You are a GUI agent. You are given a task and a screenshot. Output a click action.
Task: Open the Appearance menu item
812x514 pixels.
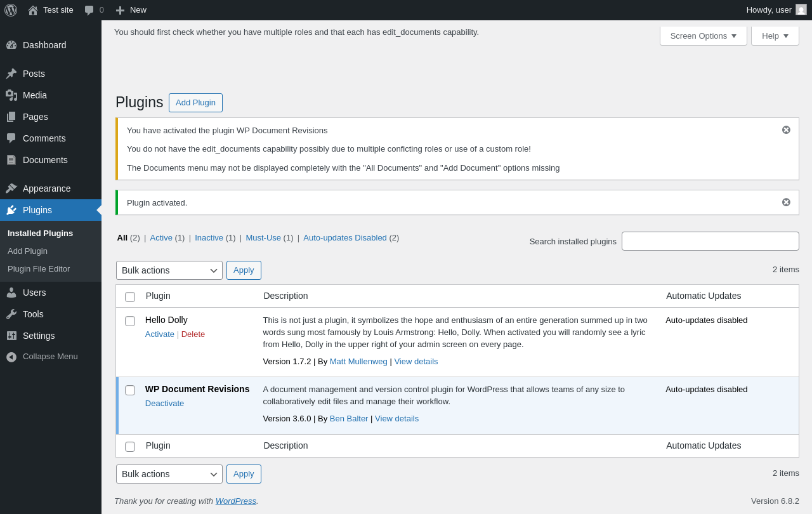pos(51,188)
